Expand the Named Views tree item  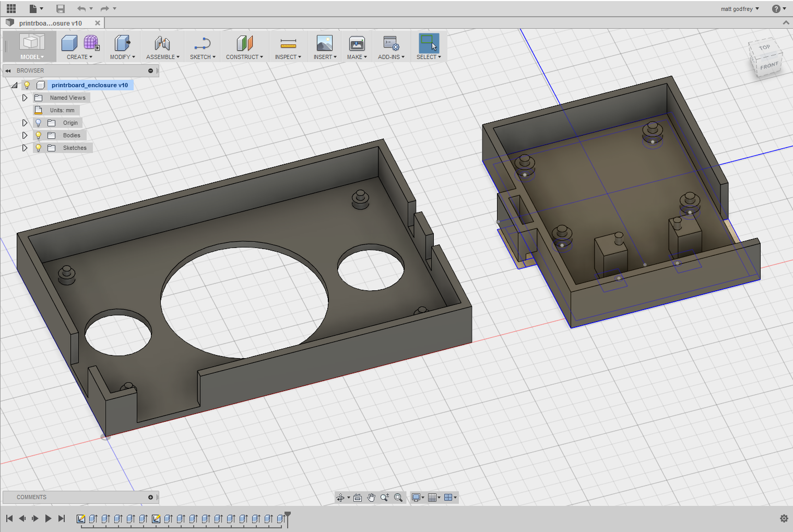pos(25,98)
